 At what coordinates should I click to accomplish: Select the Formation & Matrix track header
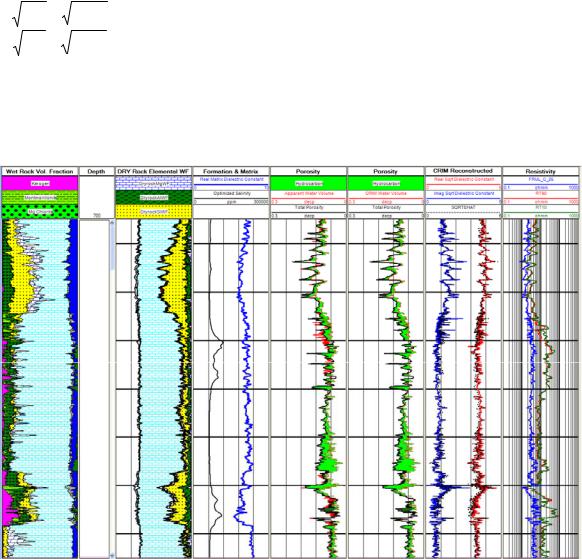[x=230, y=171]
